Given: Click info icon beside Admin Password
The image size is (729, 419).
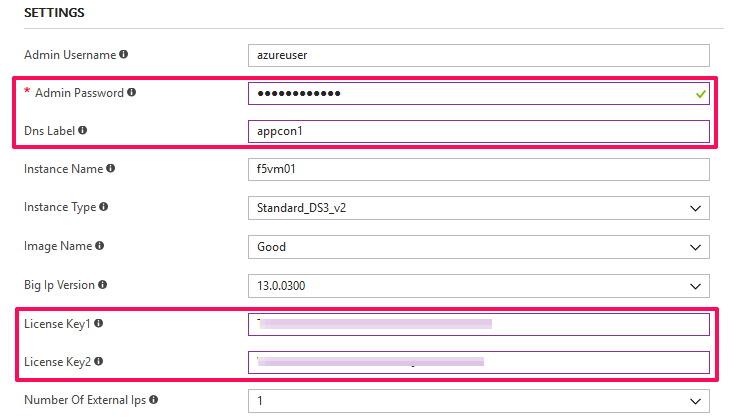Looking at the screenshot, I should coord(132,93).
